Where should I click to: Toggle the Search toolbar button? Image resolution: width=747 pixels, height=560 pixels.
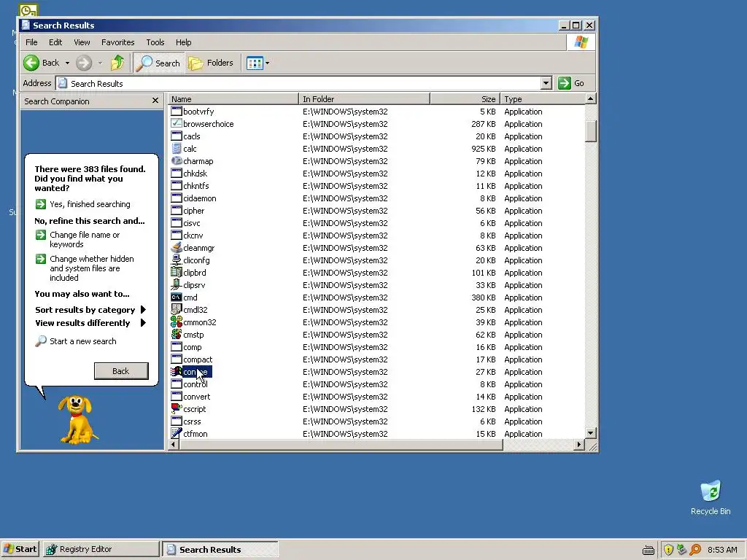tap(158, 63)
